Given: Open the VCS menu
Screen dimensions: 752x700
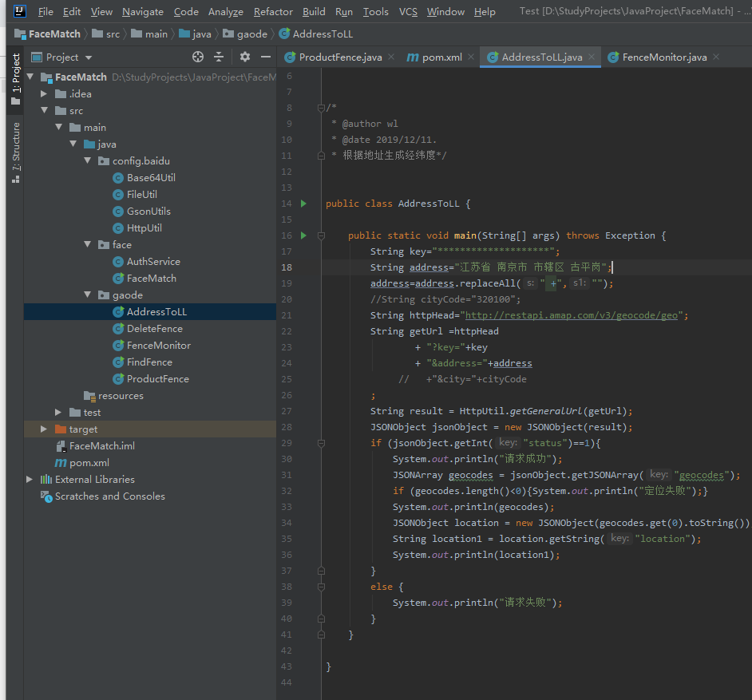Looking at the screenshot, I should 408,11.
